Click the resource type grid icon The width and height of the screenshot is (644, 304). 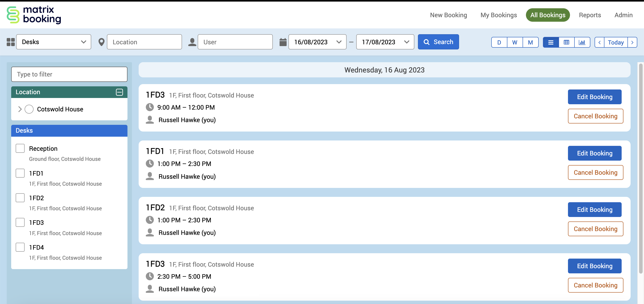11,42
